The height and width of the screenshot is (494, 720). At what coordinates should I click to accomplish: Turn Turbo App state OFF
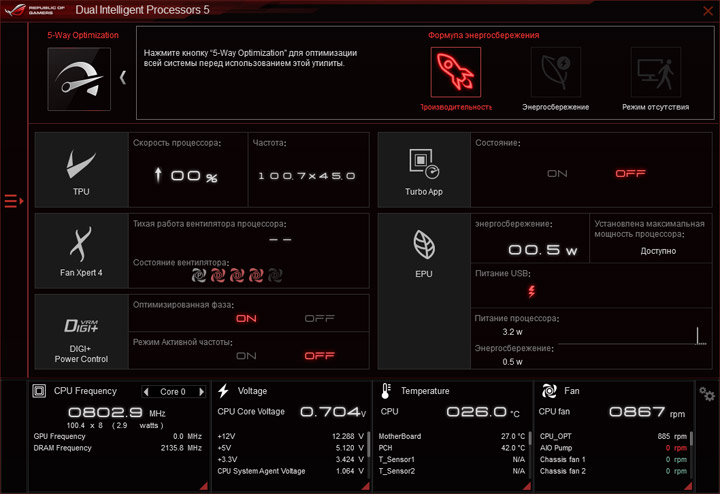[x=630, y=174]
